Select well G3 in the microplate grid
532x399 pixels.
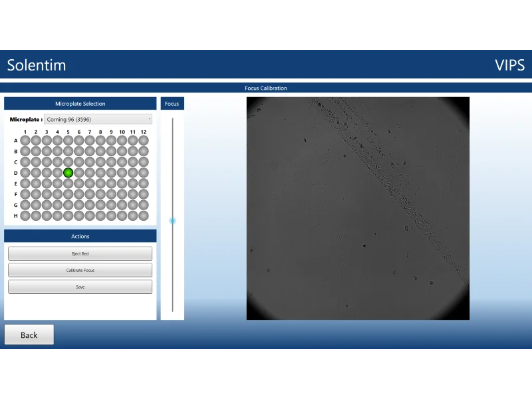point(47,205)
